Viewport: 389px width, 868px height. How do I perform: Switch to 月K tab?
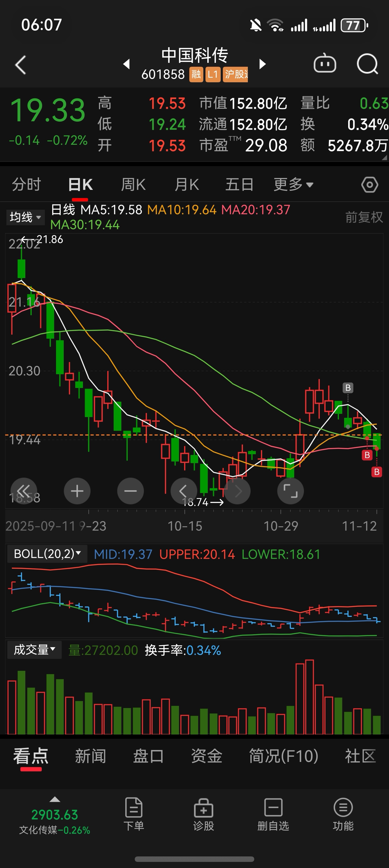tap(187, 185)
